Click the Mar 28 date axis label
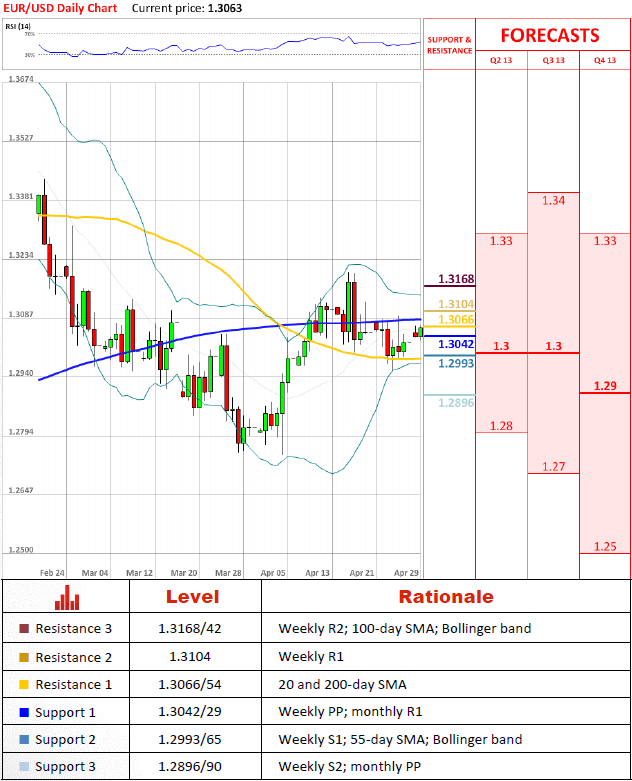 (228, 573)
